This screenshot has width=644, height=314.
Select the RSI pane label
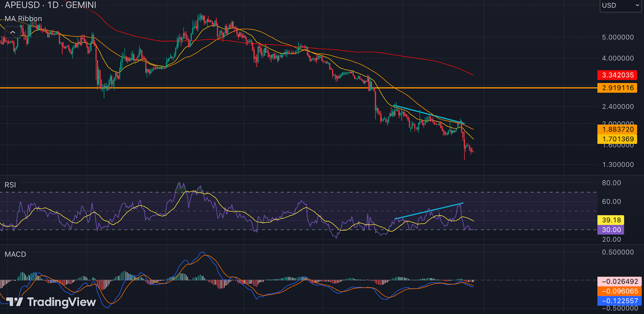point(10,185)
